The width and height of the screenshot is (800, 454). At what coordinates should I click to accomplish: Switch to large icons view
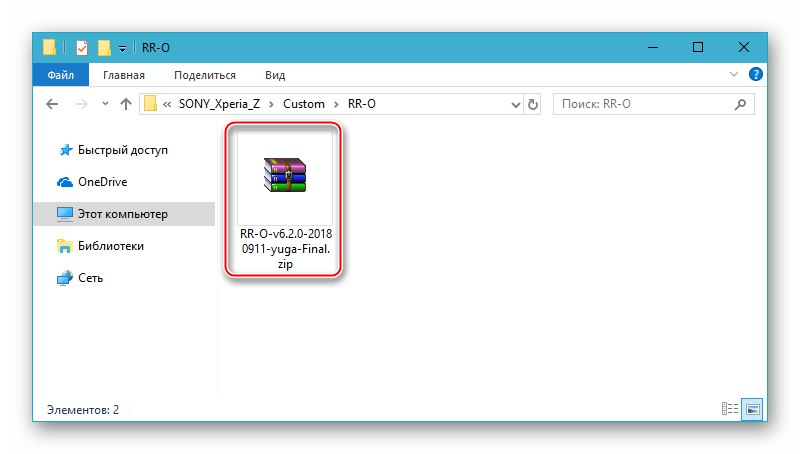753,409
